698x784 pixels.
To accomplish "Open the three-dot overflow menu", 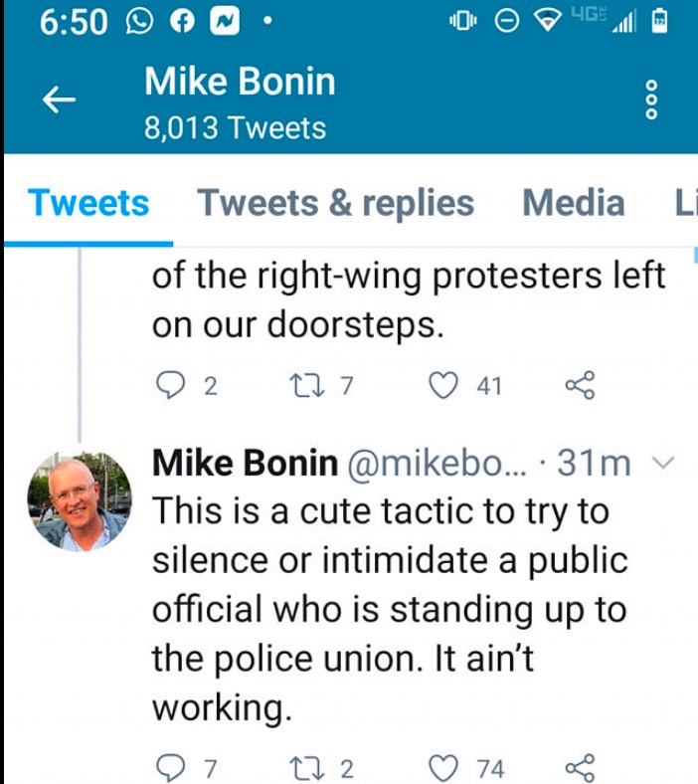I will 652,99.
